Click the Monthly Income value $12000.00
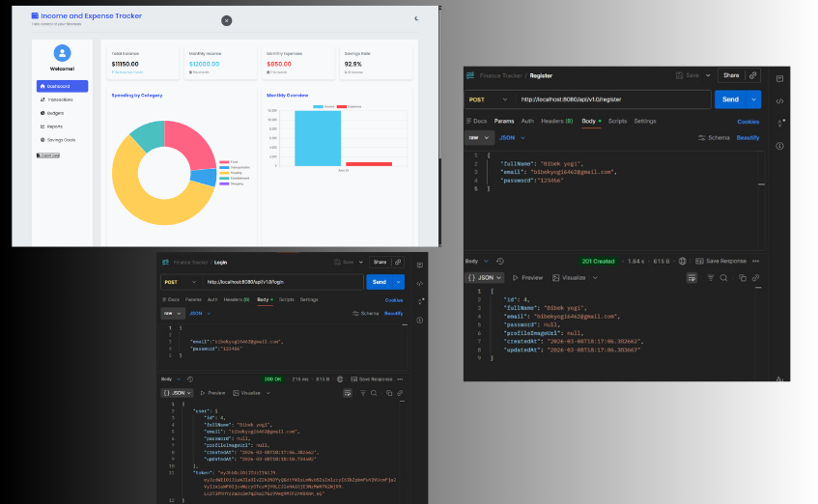Viewport: 818px width, 504px height. pos(205,64)
